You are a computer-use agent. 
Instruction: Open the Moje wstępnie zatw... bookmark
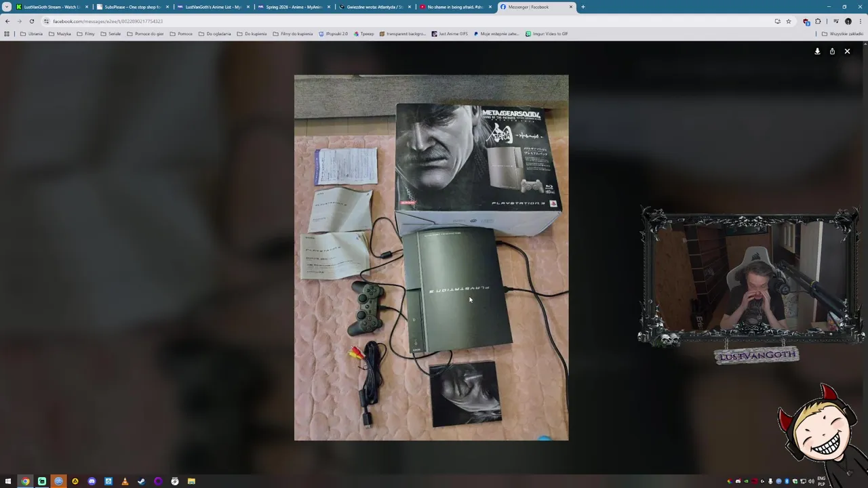[496, 33]
